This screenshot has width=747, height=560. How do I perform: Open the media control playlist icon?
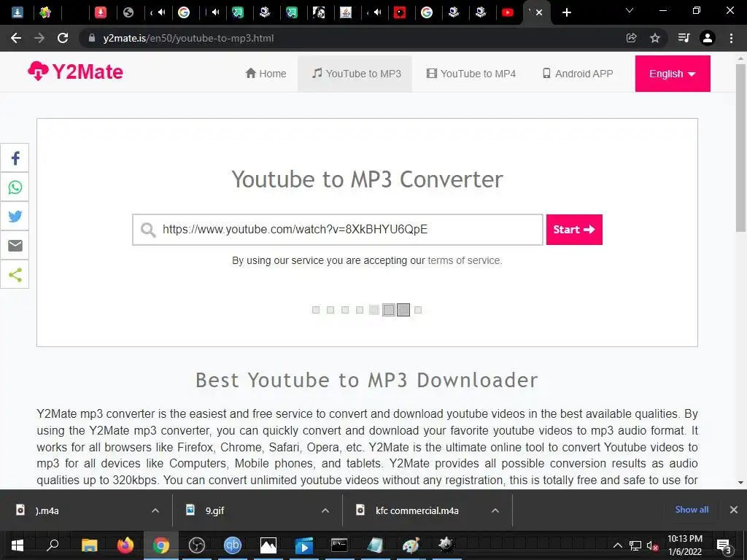(x=684, y=38)
